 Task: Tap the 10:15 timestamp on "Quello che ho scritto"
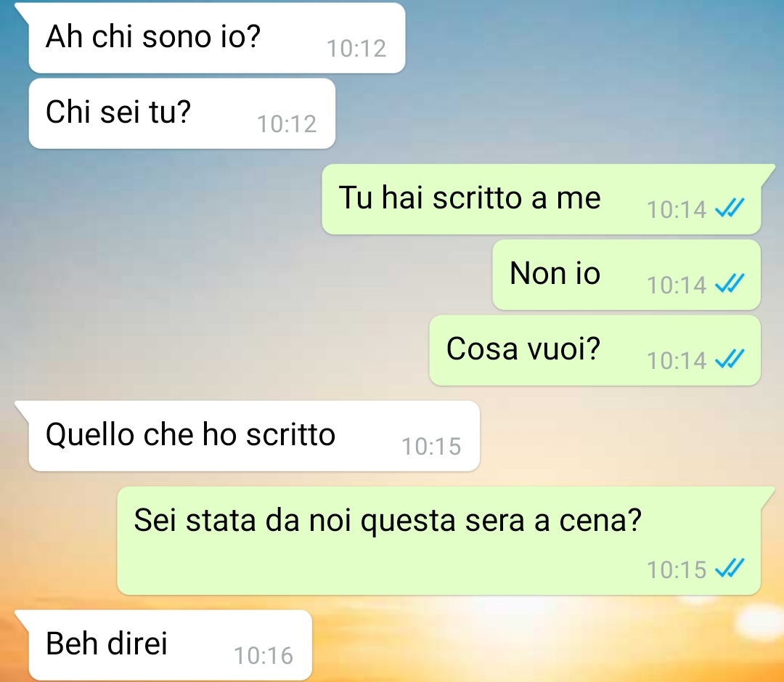pos(431,447)
